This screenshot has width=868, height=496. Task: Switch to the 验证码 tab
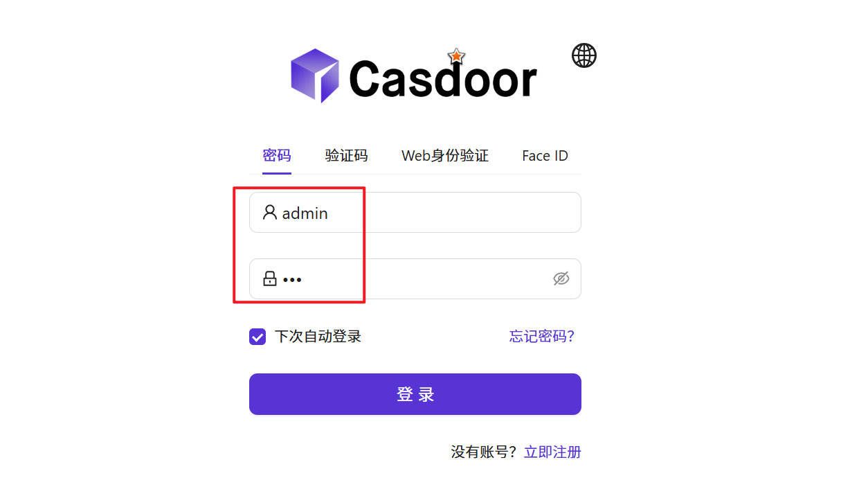point(346,156)
